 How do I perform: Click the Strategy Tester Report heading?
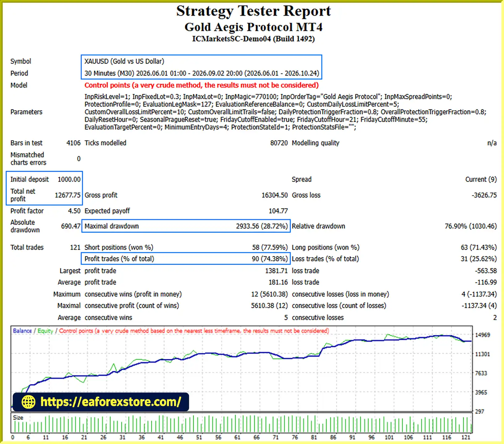tap(254, 11)
